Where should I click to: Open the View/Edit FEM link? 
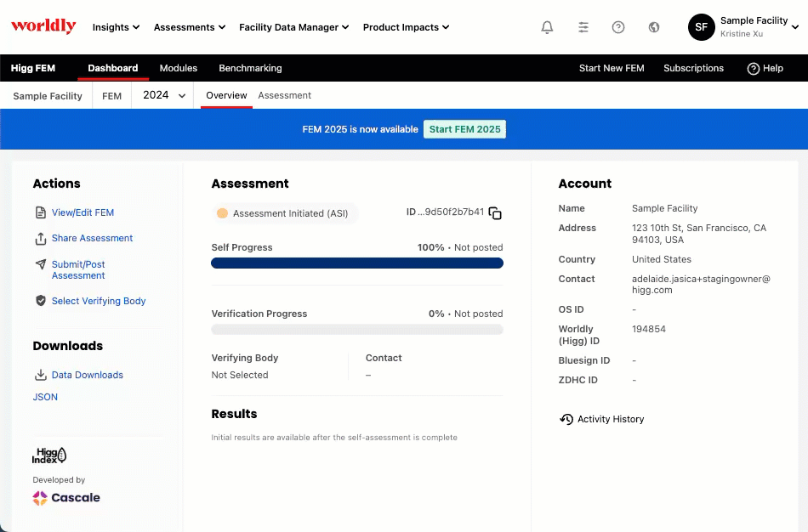coord(83,212)
